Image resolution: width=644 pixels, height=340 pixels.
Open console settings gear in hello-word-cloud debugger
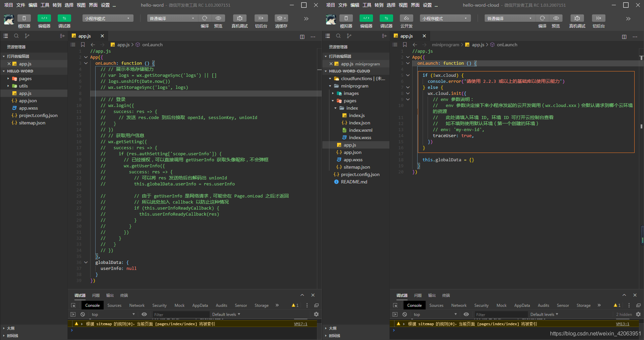tap(638, 315)
